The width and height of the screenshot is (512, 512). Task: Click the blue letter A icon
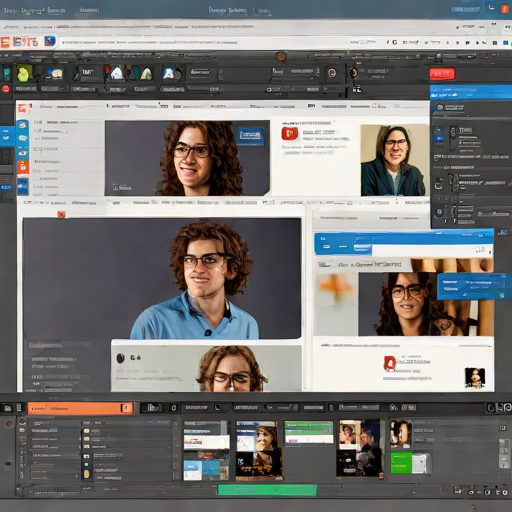169,73
